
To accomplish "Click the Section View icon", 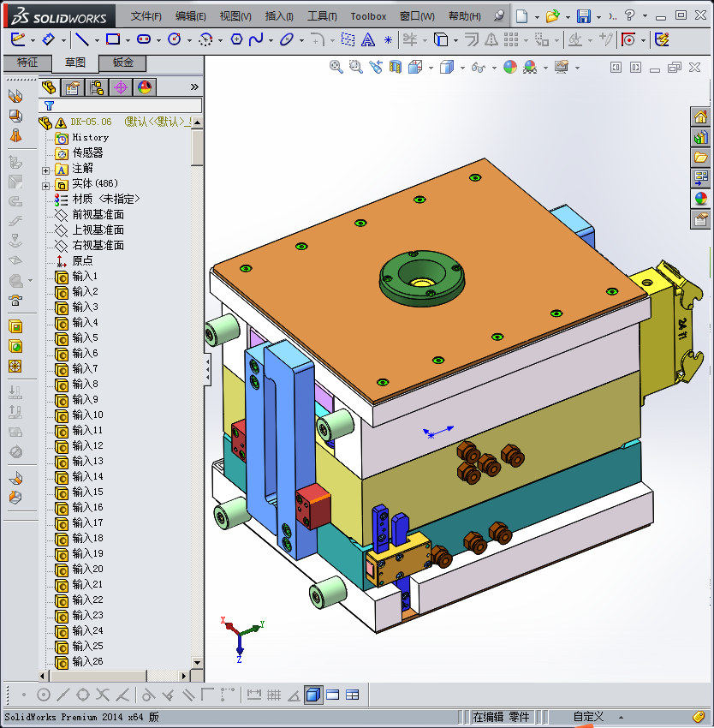I will pos(395,68).
